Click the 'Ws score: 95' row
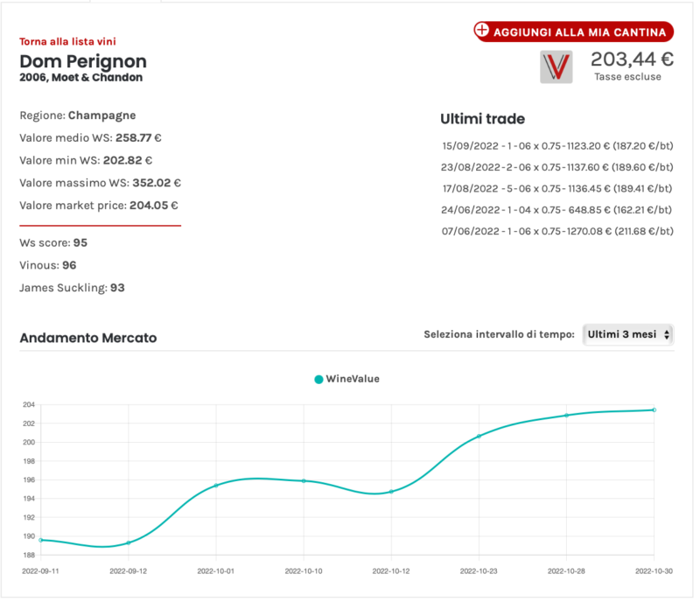 (53, 242)
